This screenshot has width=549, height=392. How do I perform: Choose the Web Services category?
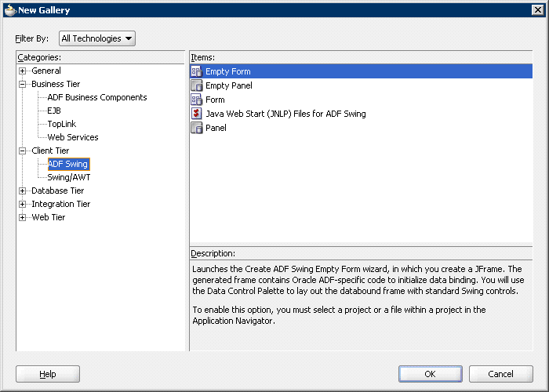pos(73,138)
